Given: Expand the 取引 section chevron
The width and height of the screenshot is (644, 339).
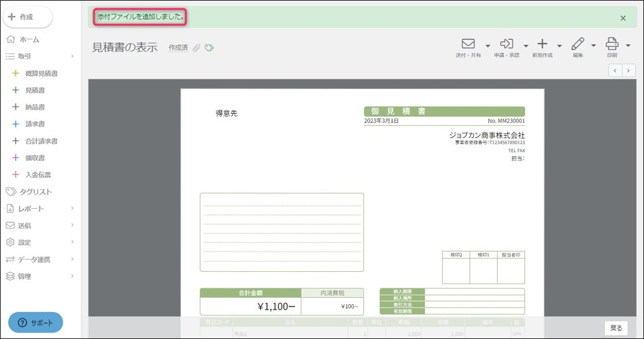Looking at the screenshot, I should [73, 56].
